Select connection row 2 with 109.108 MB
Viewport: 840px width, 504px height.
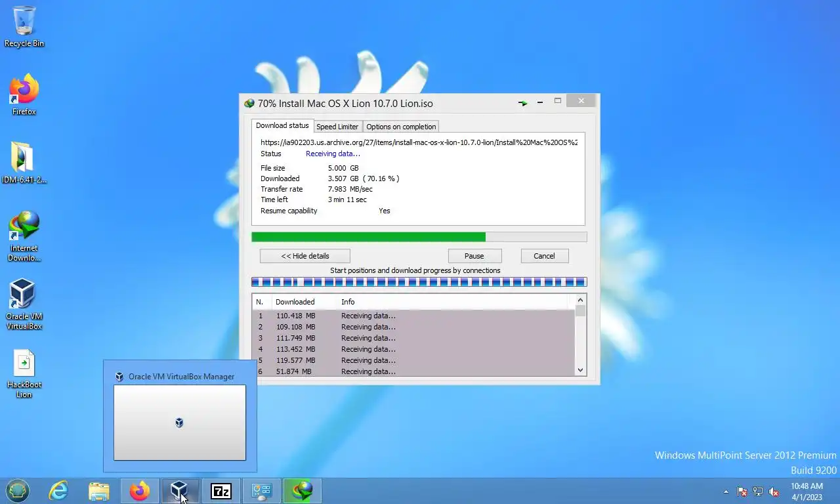point(413,327)
